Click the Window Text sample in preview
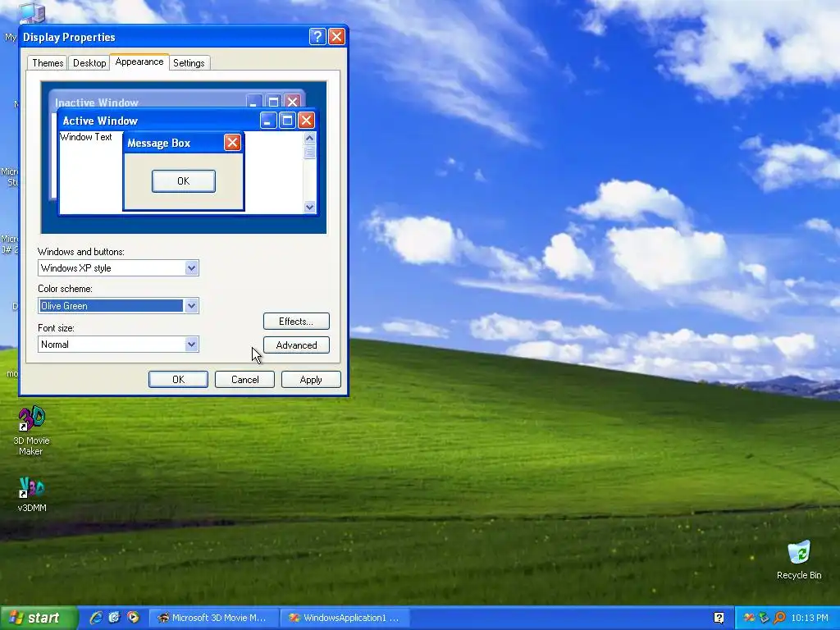840x630 pixels. pos(85,137)
